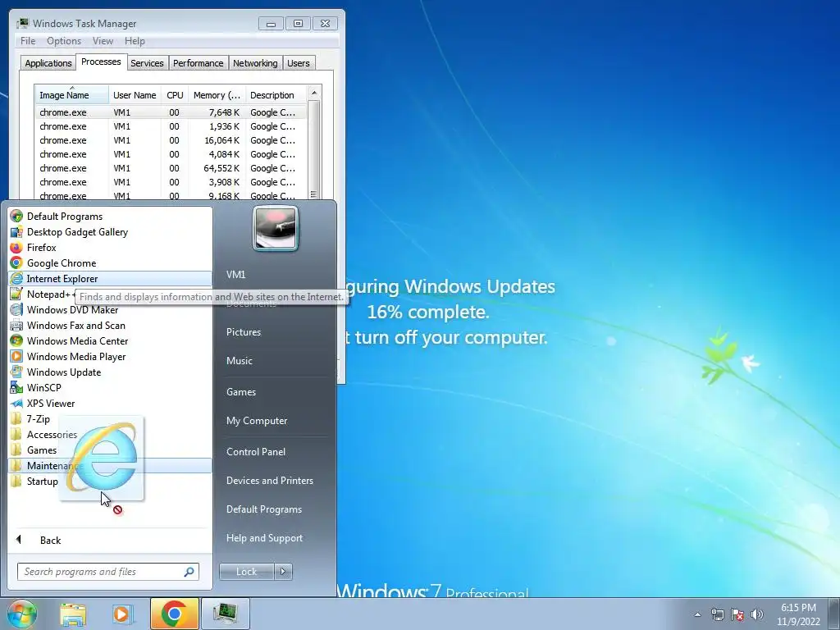Sort processes by Image Name column
840x630 pixels.
point(72,95)
